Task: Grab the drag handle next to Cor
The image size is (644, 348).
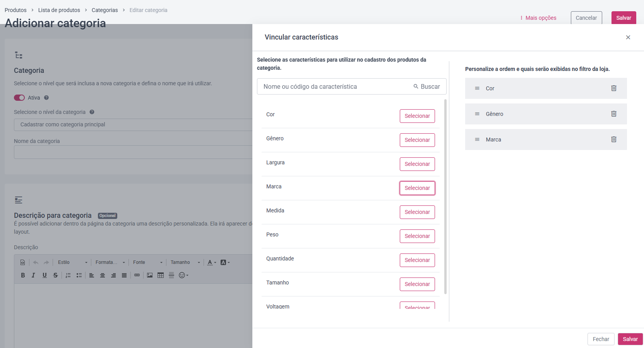Action: pos(477,88)
